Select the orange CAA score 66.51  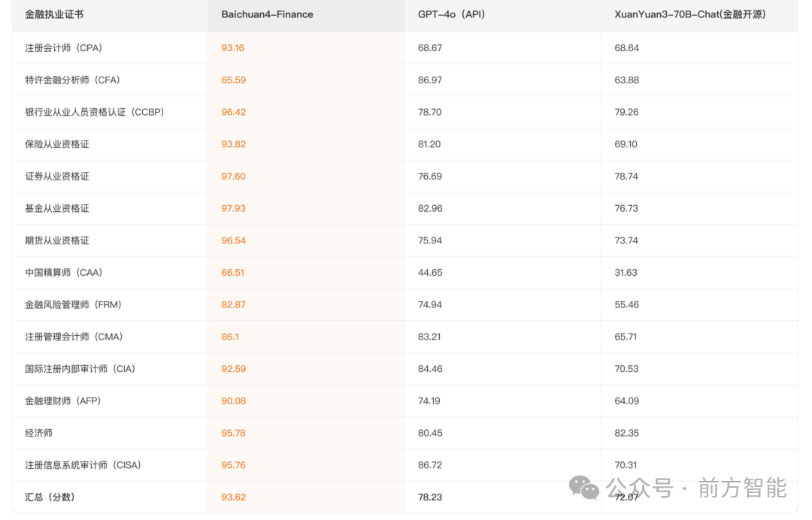232,272
